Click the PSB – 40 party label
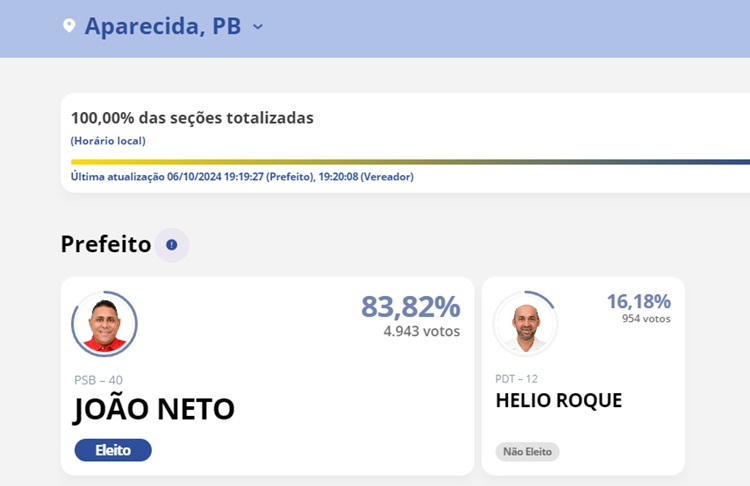 coord(99,380)
